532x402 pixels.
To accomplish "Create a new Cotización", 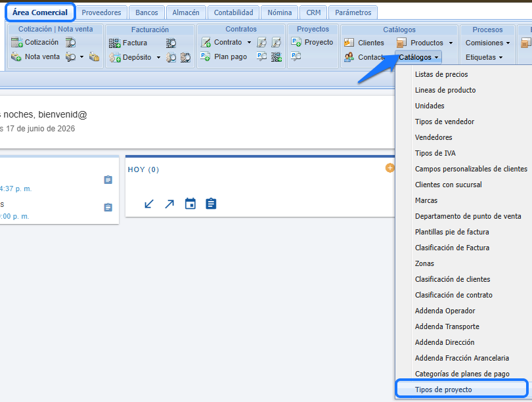I will pyautogui.click(x=35, y=43).
